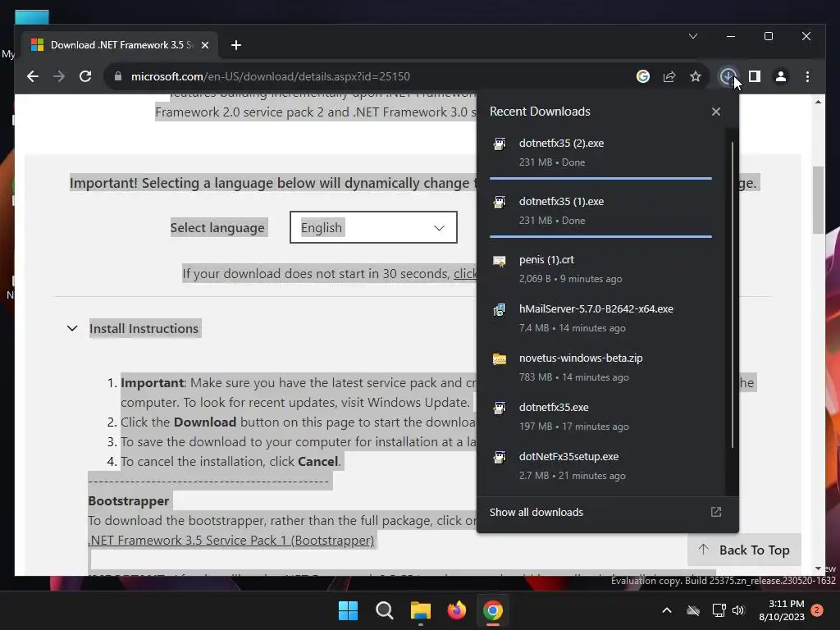Launch Firefox from the taskbar
The height and width of the screenshot is (630, 840).
point(456,610)
